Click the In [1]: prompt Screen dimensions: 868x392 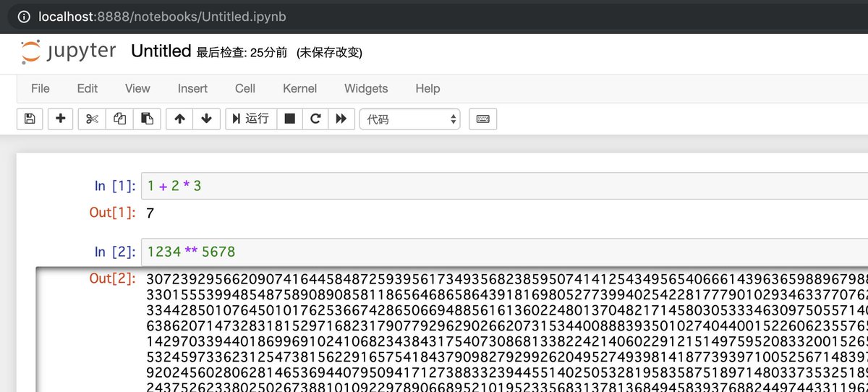pos(115,186)
